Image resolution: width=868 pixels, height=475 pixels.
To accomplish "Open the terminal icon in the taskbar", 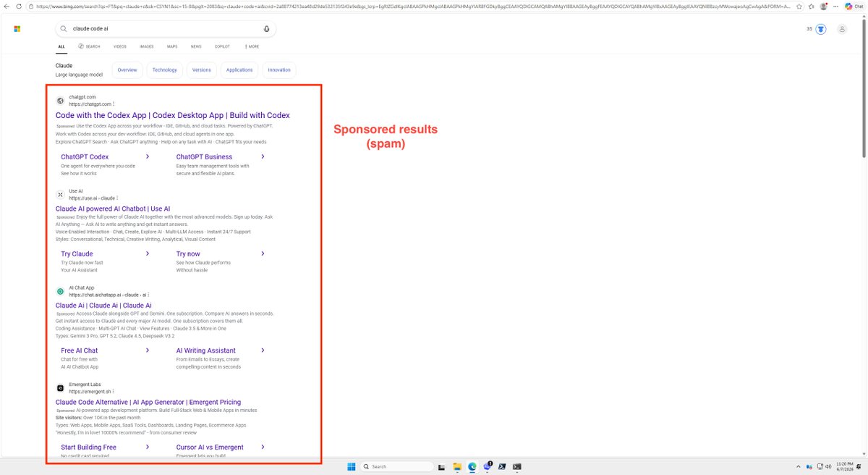I will click(517, 466).
